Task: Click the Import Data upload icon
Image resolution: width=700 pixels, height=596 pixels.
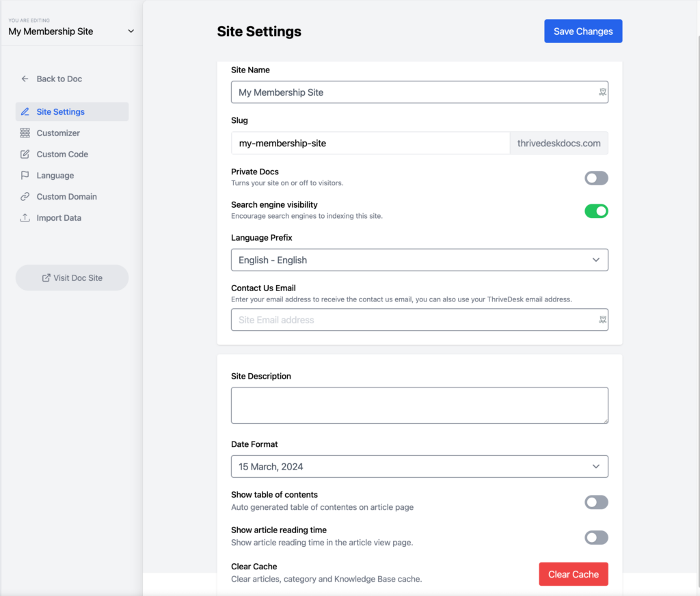Action: click(26, 217)
